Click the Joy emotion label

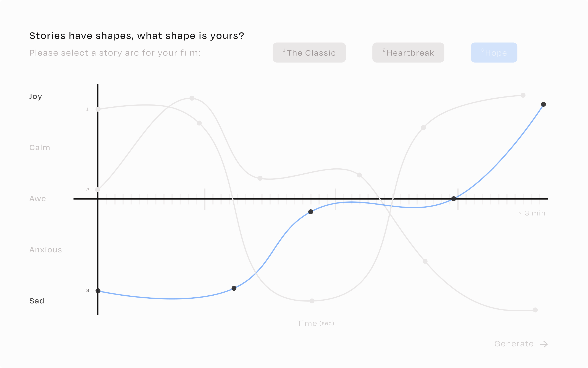[x=36, y=96]
